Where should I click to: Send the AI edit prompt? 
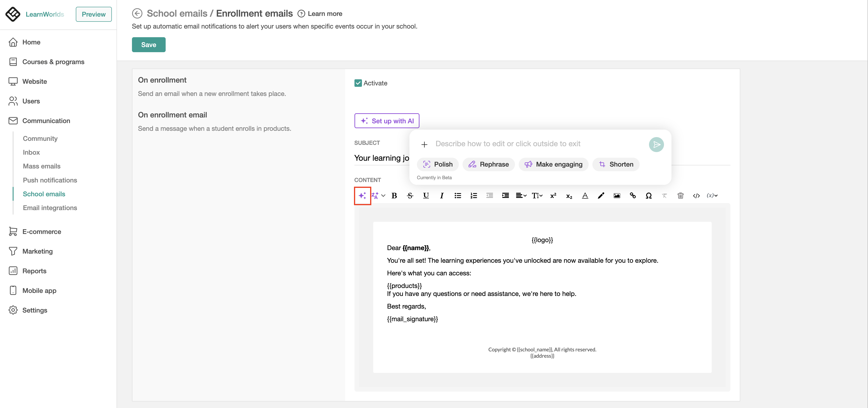click(656, 145)
